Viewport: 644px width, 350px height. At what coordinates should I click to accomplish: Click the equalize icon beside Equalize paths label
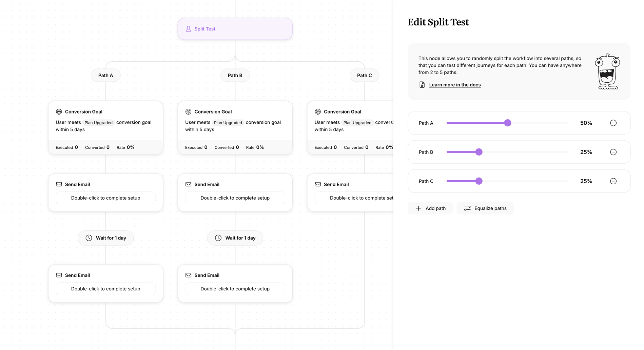tap(468, 208)
